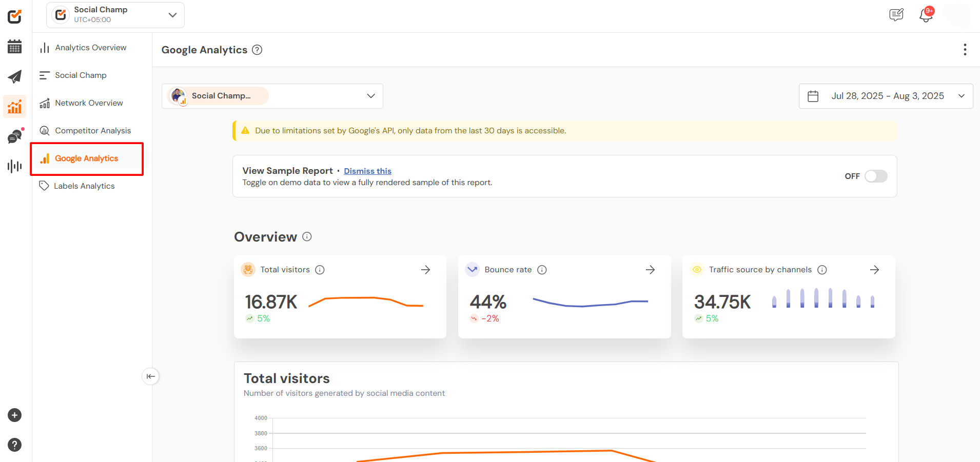Click the calendar icon in date range picker
The height and width of the screenshot is (462, 980).
point(813,96)
